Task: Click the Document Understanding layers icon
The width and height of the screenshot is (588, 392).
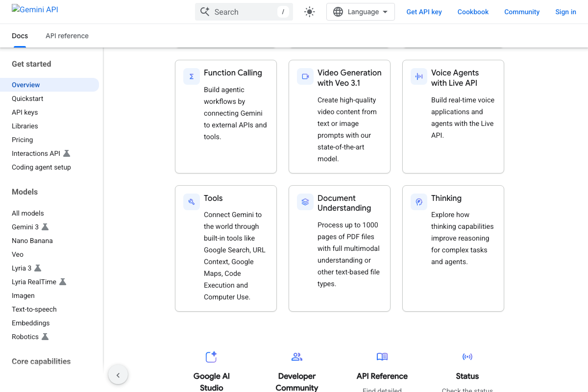Action: (x=305, y=202)
